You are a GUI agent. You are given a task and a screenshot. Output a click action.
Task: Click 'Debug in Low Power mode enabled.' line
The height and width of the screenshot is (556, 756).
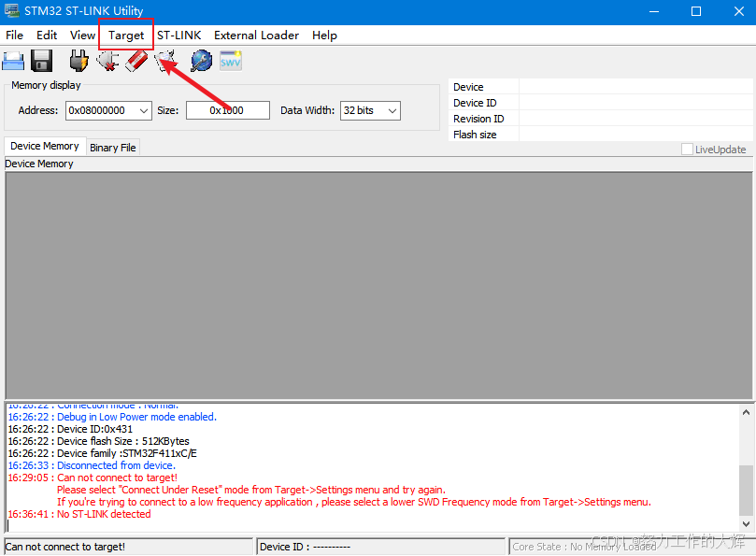[112, 417]
